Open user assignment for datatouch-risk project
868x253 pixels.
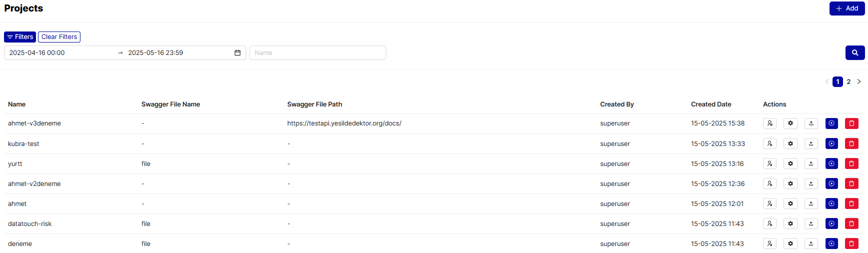tap(770, 223)
